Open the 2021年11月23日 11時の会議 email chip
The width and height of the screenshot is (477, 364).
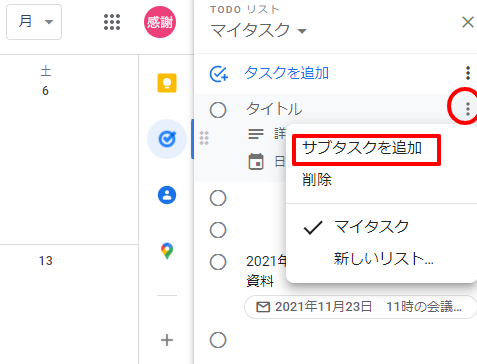[361, 307]
